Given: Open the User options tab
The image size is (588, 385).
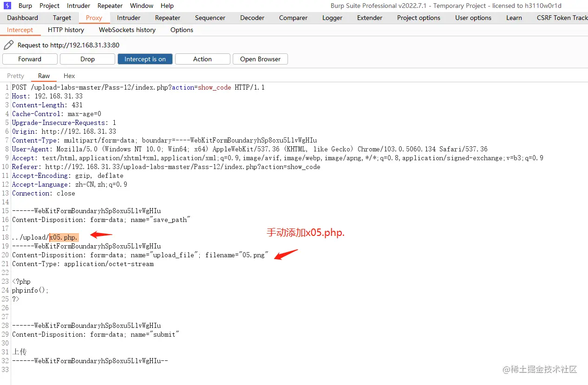Looking at the screenshot, I should pos(473,18).
